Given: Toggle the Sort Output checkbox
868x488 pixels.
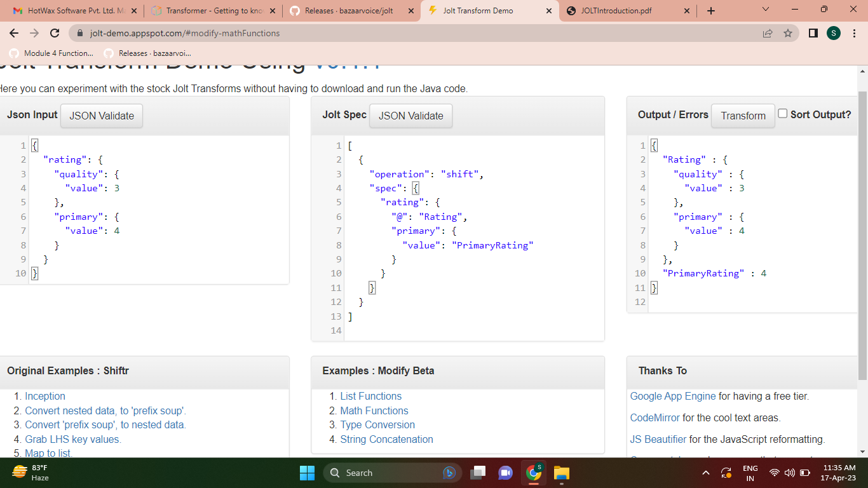Looking at the screenshot, I should pos(783,114).
